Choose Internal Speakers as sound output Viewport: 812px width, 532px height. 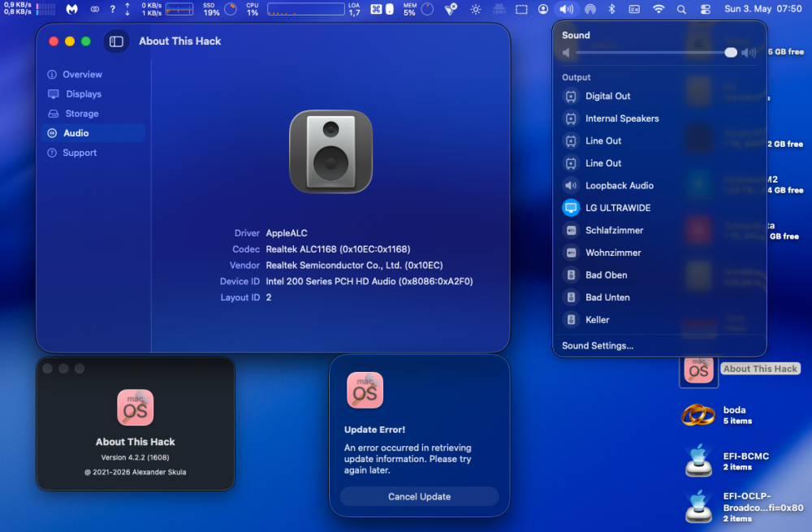659,119
